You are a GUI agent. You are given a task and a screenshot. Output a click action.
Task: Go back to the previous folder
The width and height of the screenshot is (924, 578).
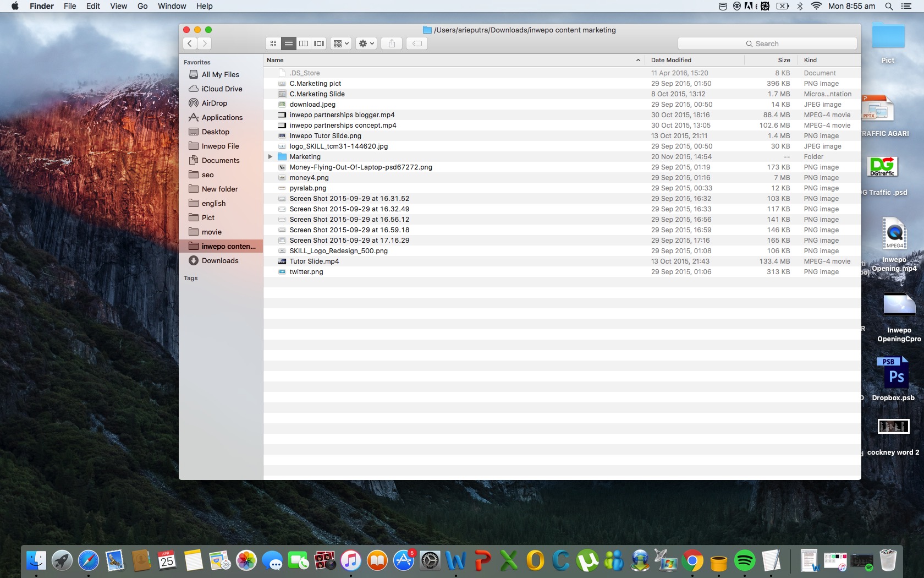click(190, 43)
